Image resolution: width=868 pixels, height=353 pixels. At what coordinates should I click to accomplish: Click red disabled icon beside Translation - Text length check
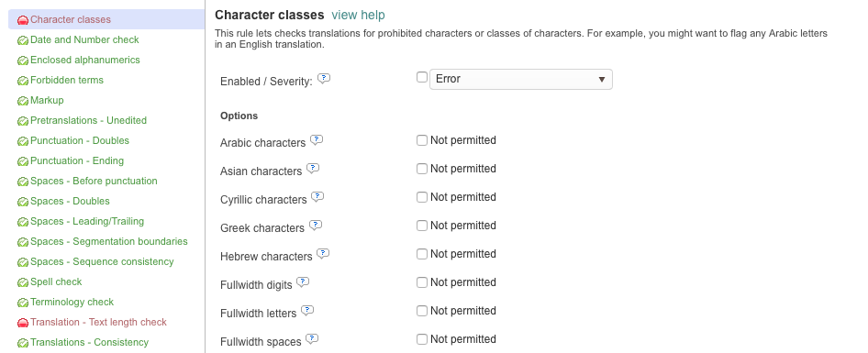[23, 323]
